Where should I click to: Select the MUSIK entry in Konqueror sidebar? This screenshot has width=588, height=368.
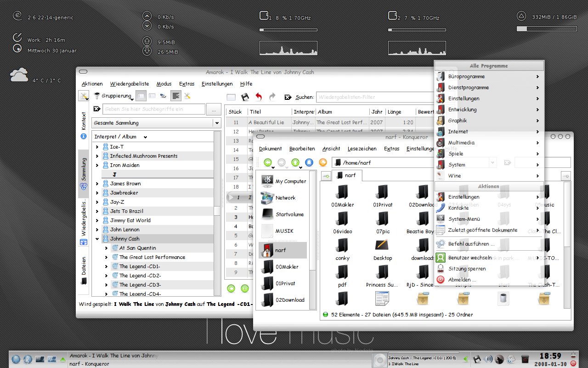283,231
